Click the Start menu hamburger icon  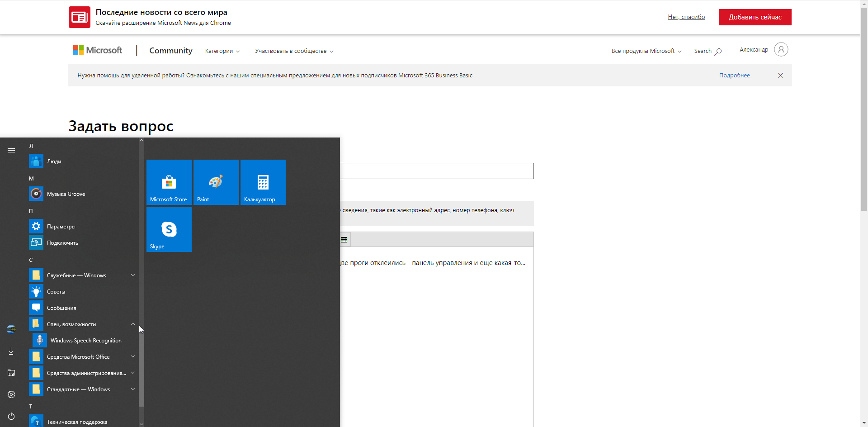click(11, 150)
